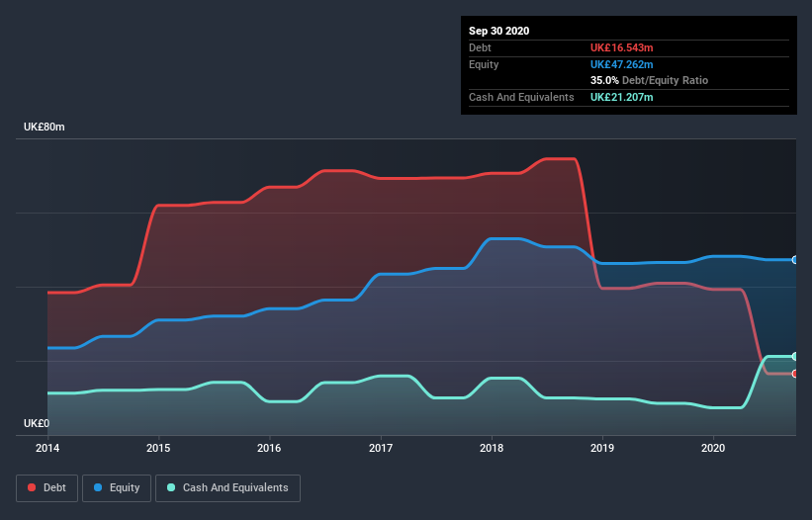This screenshot has height=520, width=812.
Task: Click the Equity row label in tooltip
Action: pos(484,64)
